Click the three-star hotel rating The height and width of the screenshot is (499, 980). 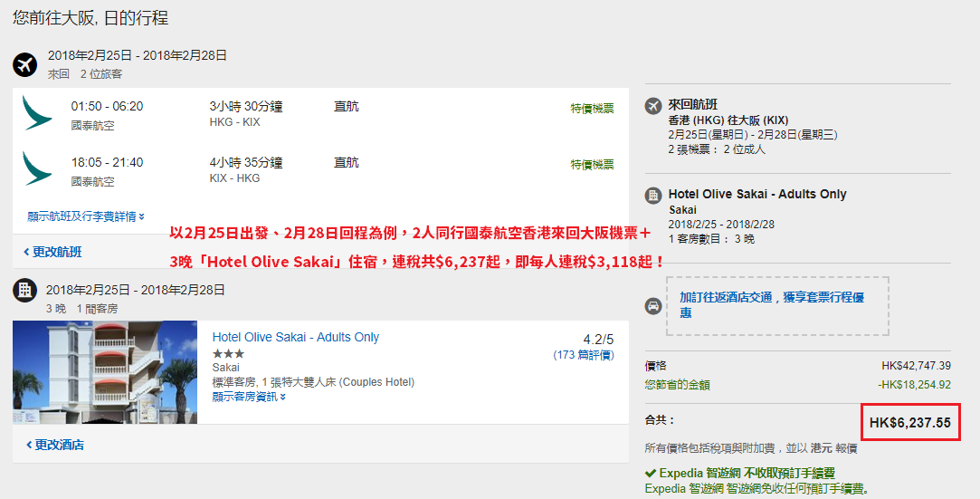228,354
